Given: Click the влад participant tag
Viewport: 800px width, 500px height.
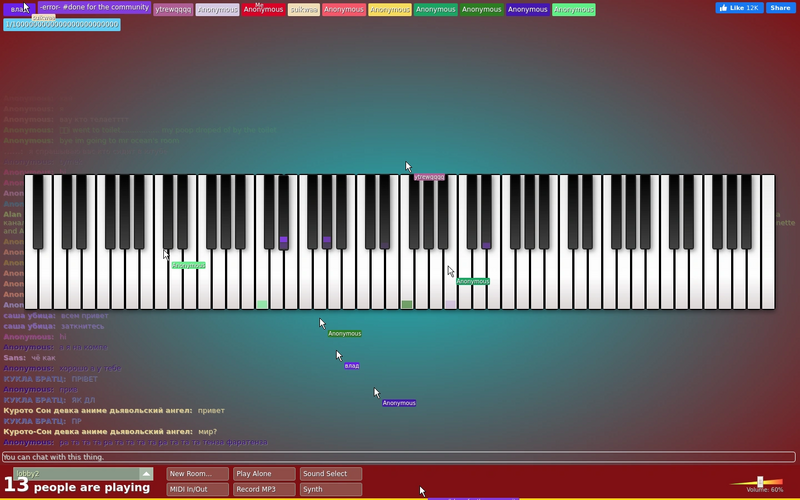Looking at the screenshot, I should point(19,10).
